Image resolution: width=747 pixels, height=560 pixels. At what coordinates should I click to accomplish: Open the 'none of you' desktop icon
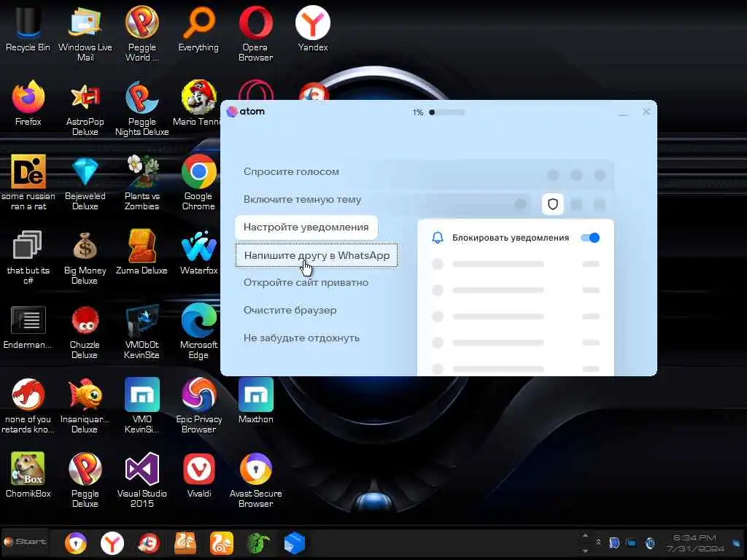click(x=28, y=405)
